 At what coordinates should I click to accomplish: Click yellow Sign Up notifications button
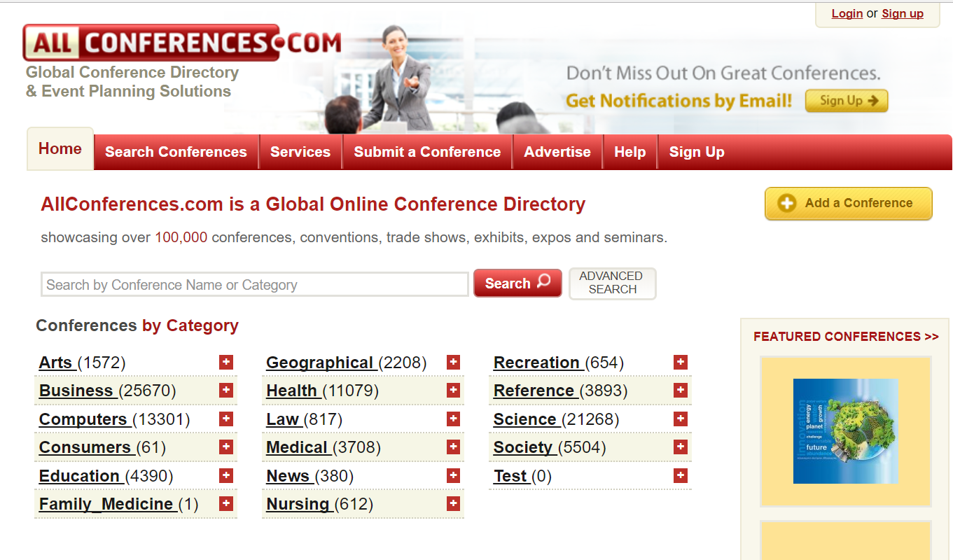pyautogui.click(x=847, y=101)
